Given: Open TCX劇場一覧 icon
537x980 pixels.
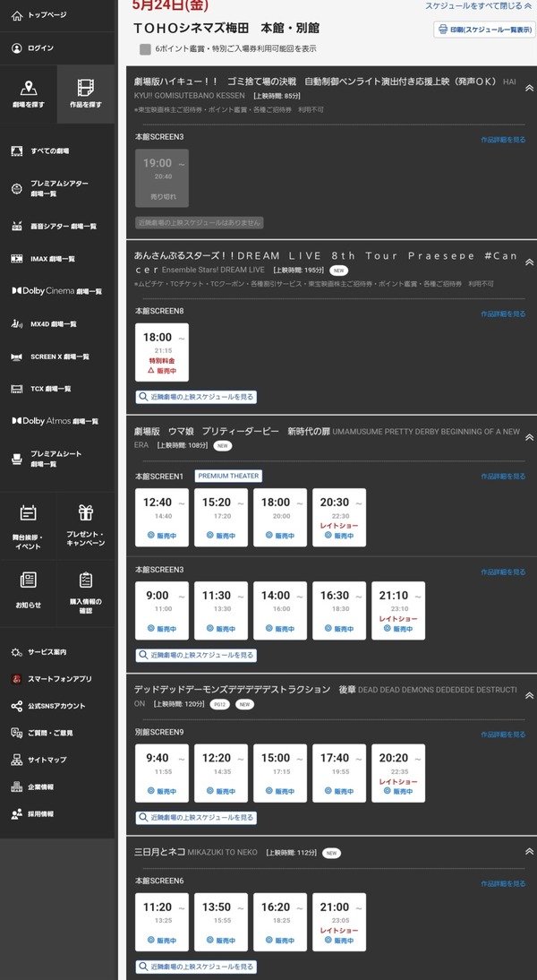Looking at the screenshot, I should 17,389.
